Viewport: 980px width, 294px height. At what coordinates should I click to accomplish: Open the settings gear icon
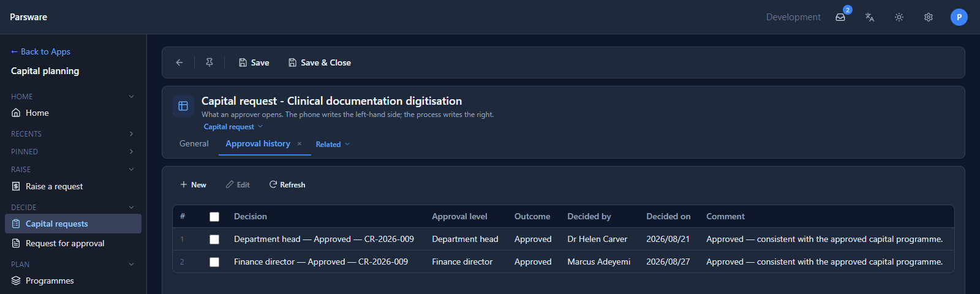click(x=929, y=17)
